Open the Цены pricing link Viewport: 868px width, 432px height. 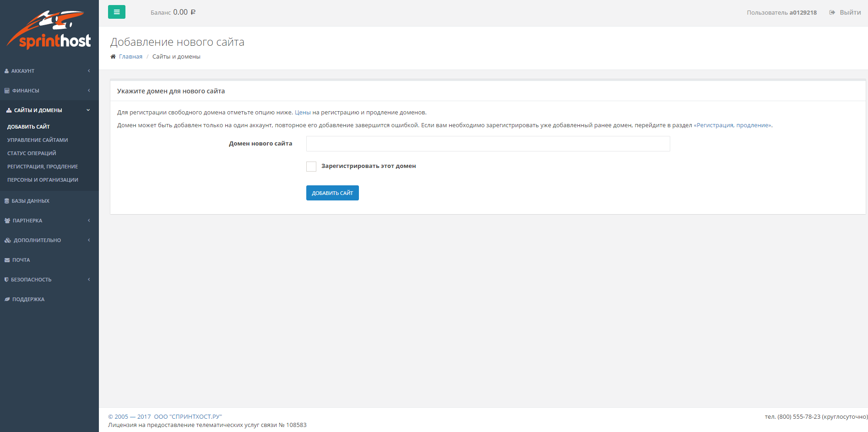[x=303, y=113]
